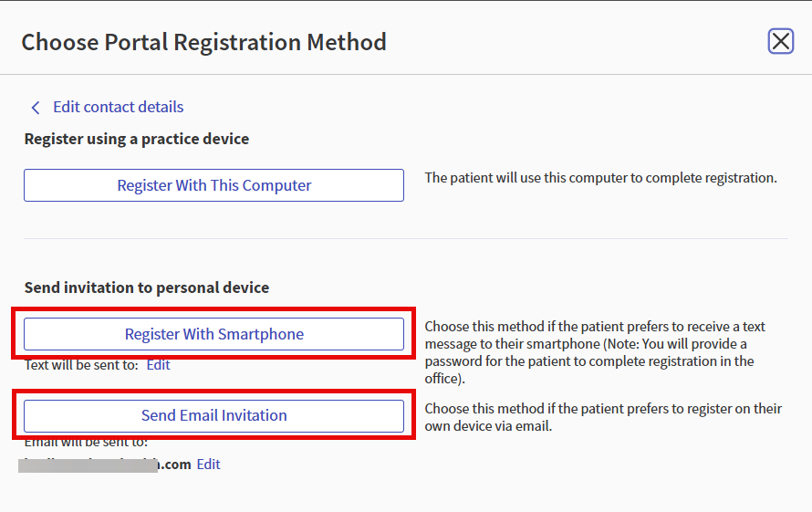
Task: Click the Text will be sent to label
Action: point(81,365)
